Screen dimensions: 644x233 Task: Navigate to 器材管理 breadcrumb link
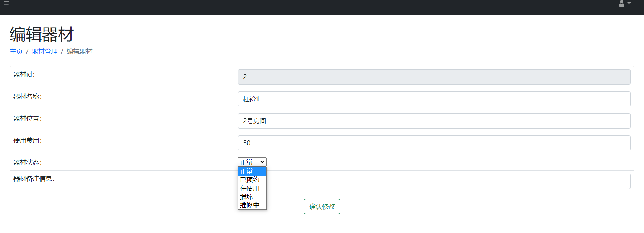click(44, 51)
